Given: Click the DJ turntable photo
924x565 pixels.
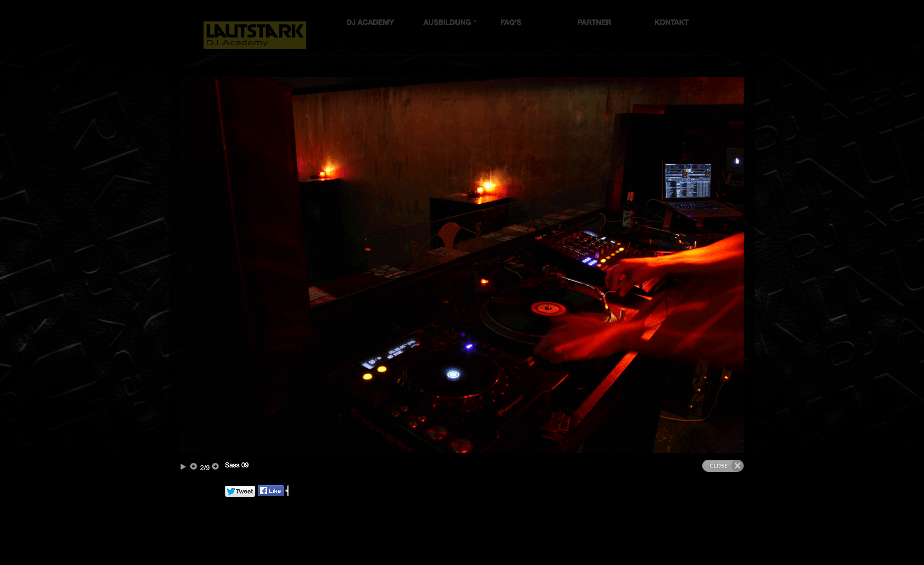Looking at the screenshot, I should [462, 265].
